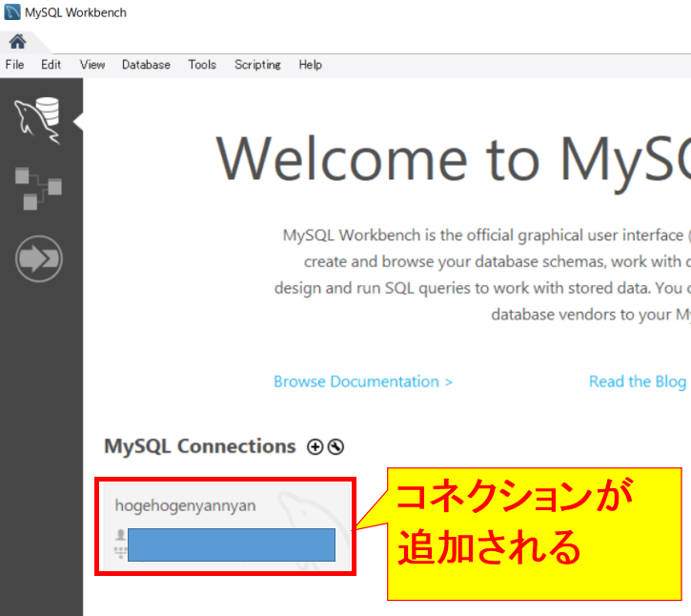Viewport: 691px width, 616px height.
Task: Follow the Browse Documentation link
Action: coord(362,381)
